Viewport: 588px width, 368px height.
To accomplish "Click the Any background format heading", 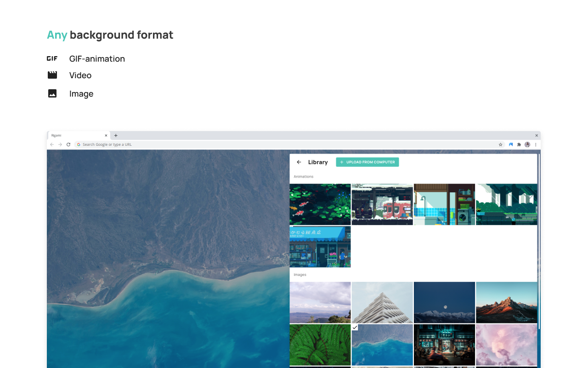I will pos(110,35).
